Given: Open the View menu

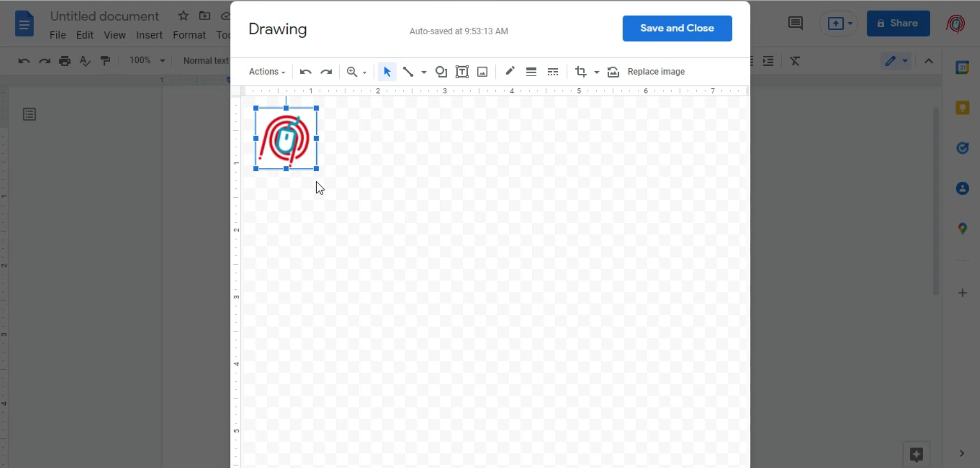Looking at the screenshot, I should pos(115,35).
